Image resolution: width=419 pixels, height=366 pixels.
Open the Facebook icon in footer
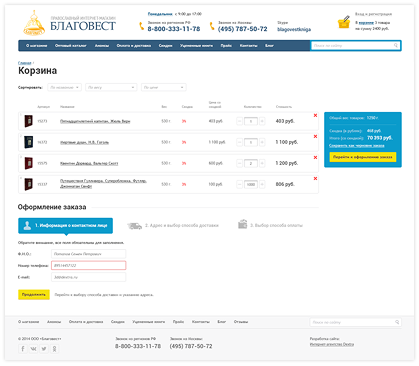(23, 349)
